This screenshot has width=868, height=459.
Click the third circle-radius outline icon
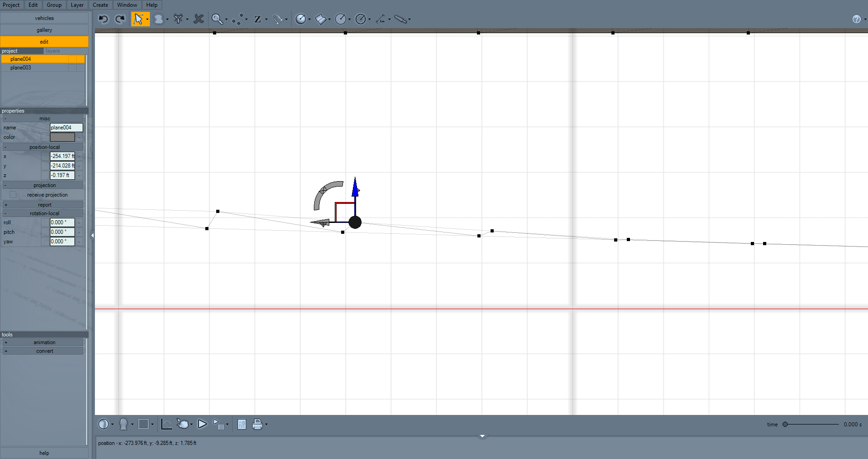coord(360,19)
